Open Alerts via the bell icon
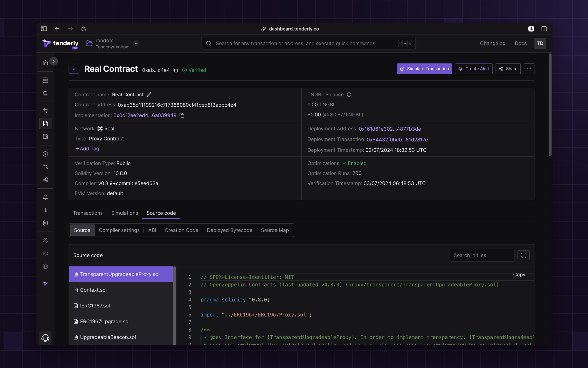 45,197
